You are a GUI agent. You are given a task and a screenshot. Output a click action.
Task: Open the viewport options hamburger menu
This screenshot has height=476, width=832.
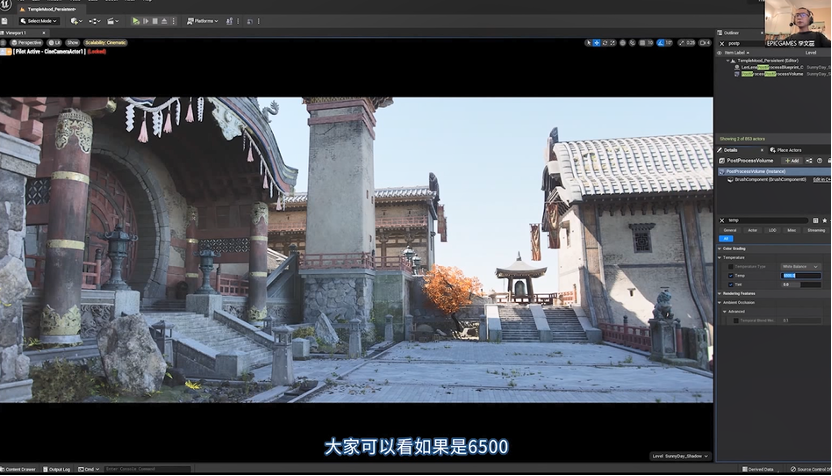(3, 42)
